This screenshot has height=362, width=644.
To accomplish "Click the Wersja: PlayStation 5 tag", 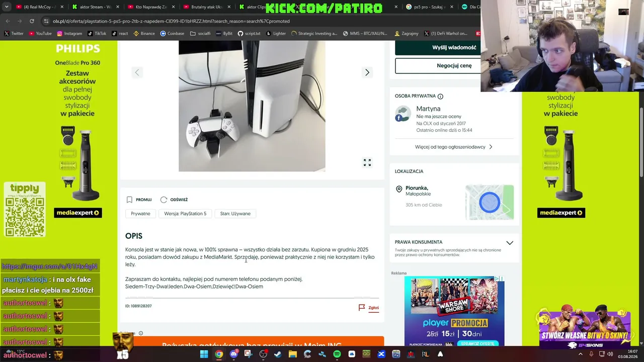I will tap(185, 214).
